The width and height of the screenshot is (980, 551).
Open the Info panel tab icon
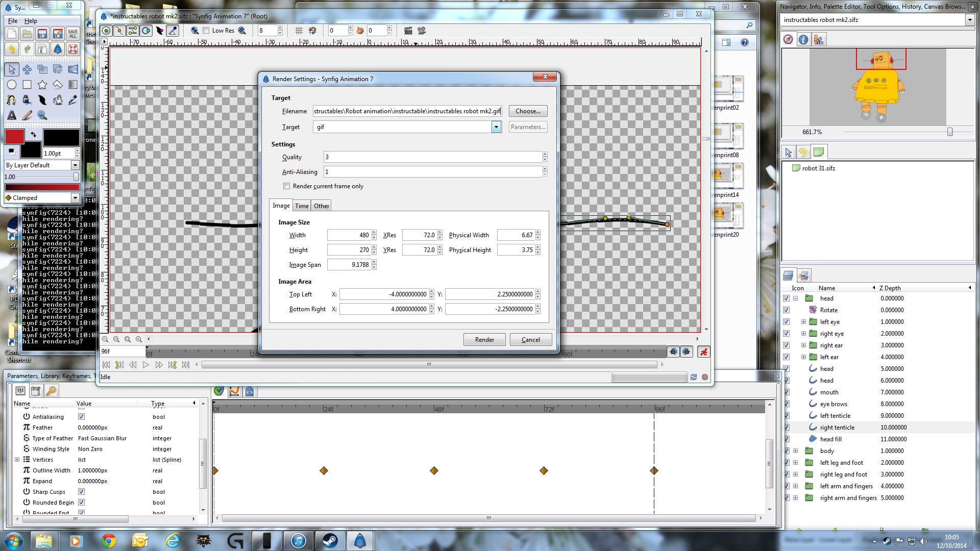[x=803, y=39]
